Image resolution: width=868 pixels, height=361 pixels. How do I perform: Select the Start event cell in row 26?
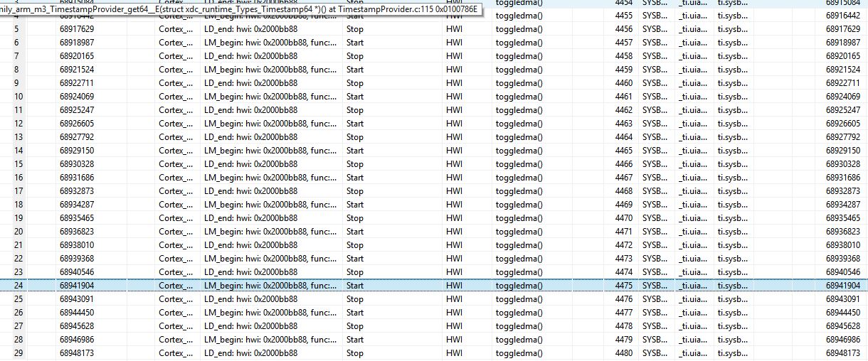355,313
